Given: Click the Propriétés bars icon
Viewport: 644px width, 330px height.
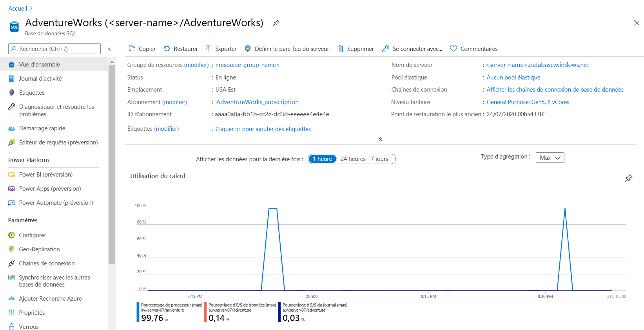Looking at the screenshot, I should click(x=12, y=313).
